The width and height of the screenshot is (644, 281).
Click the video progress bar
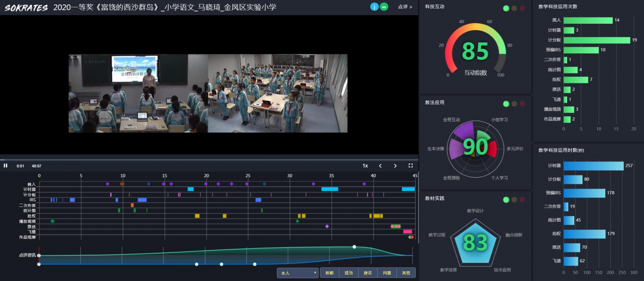click(209, 160)
